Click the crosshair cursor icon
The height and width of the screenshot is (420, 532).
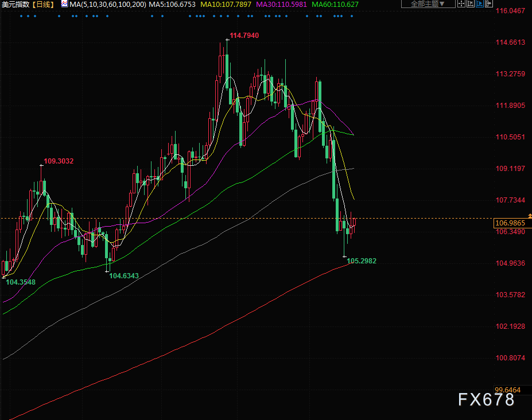point(461,3)
